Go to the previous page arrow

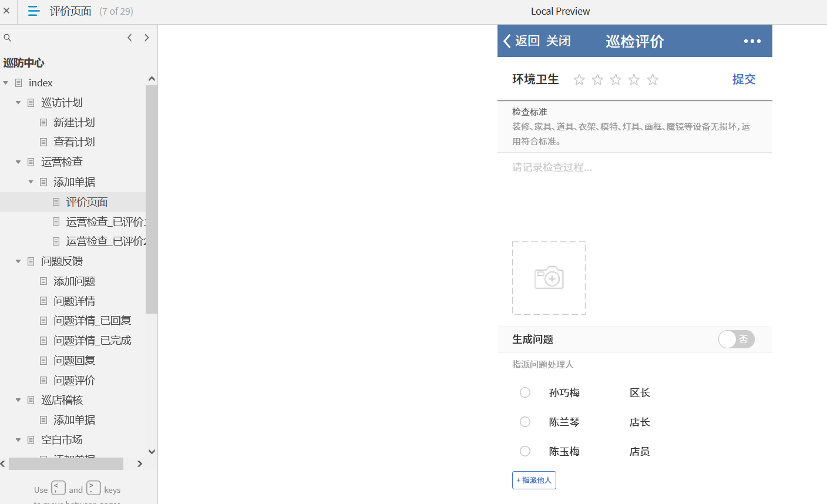coord(130,38)
